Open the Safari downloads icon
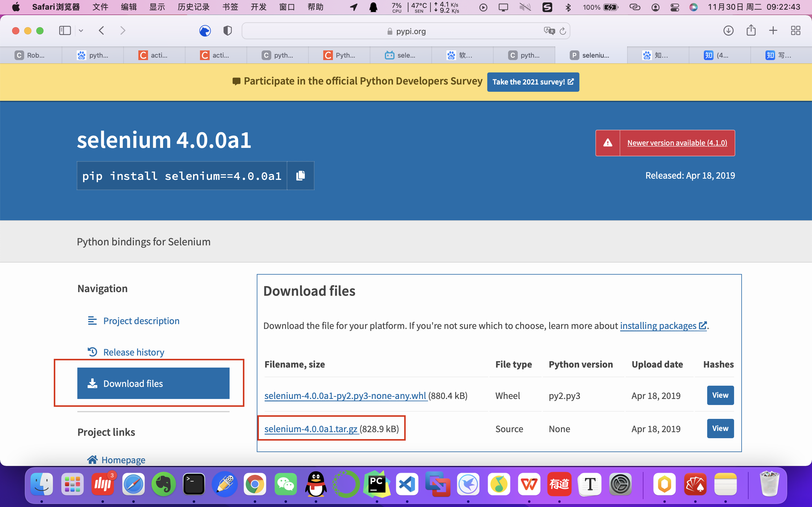The image size is (812, 507). [728, 31]
